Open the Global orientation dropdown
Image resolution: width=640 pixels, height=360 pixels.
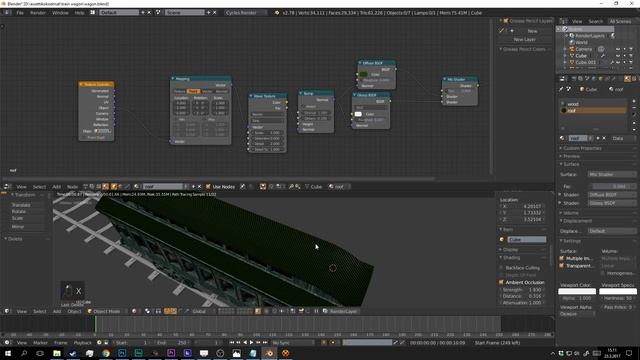[201, 311]
